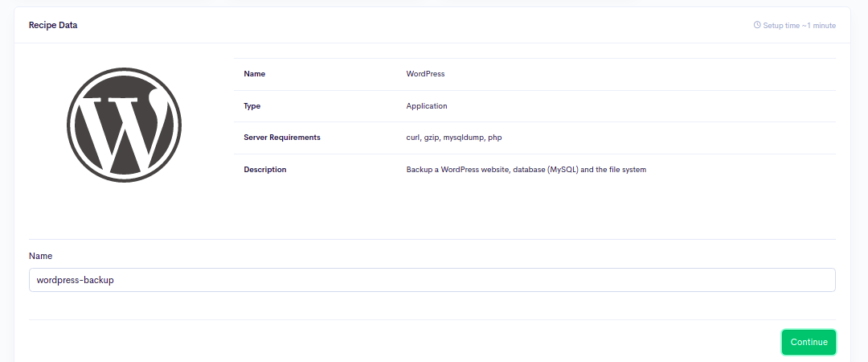Image resolution: width=868 pixels, height=362 pixels.
Task: Click the 'Setup time ~1 minute' text
Action: (x=800, y=26)
